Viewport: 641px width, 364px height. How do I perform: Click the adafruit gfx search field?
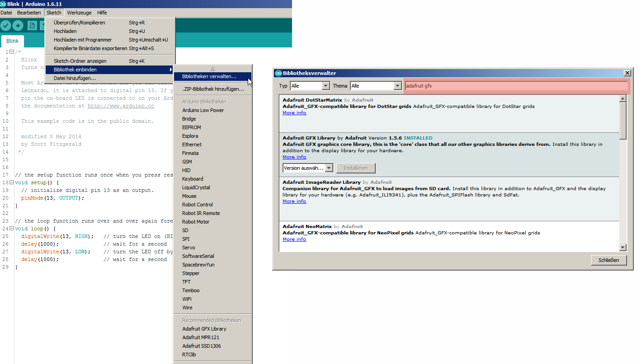tap(516, 86)
